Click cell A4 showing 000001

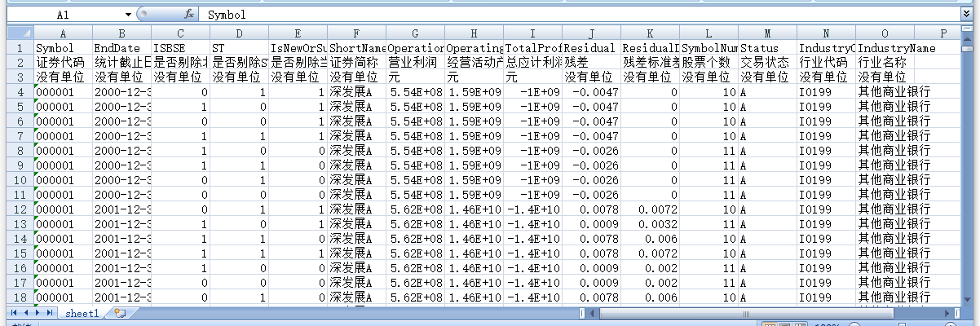click(x=64, y=91)
